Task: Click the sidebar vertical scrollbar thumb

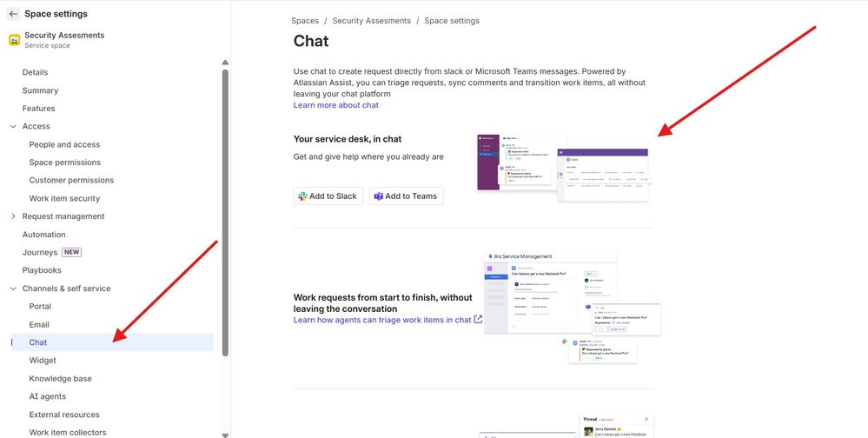Action: (x=225, y=213)
